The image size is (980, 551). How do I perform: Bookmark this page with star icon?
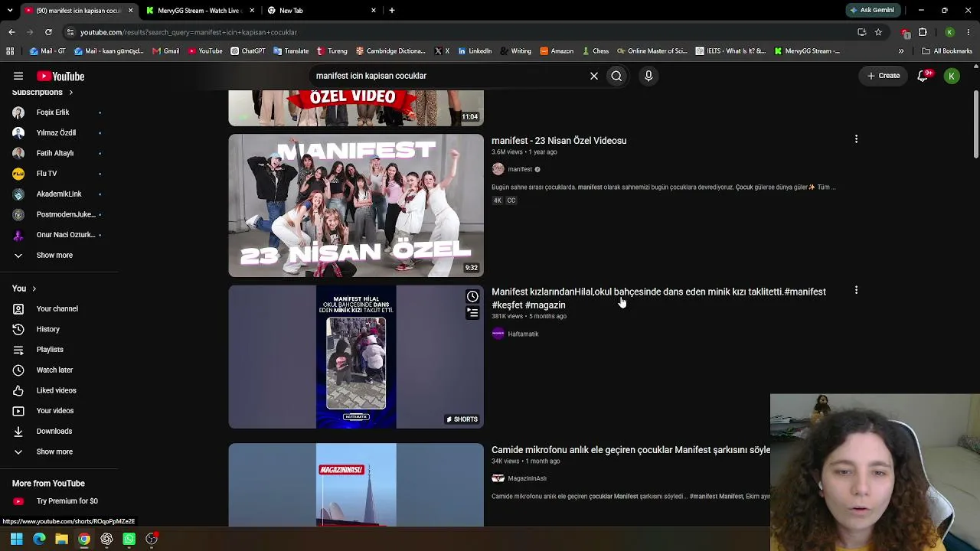878,32
